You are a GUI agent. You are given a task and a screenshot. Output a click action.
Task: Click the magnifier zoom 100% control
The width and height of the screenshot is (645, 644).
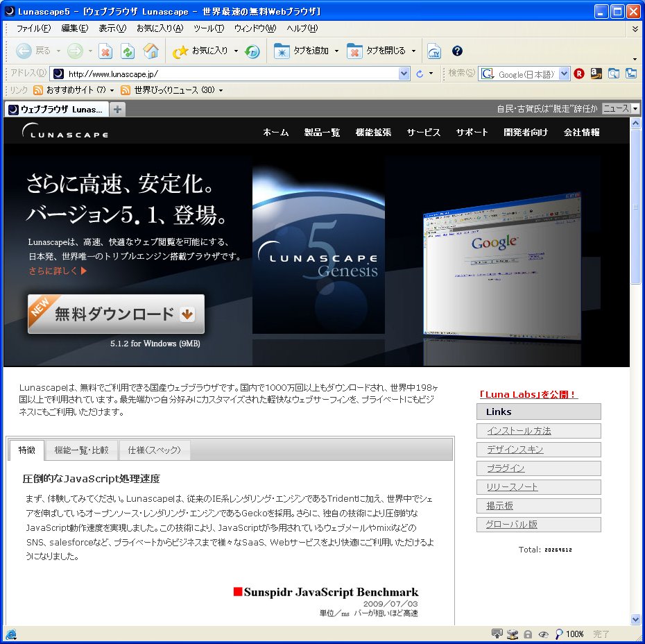[569, 634]
